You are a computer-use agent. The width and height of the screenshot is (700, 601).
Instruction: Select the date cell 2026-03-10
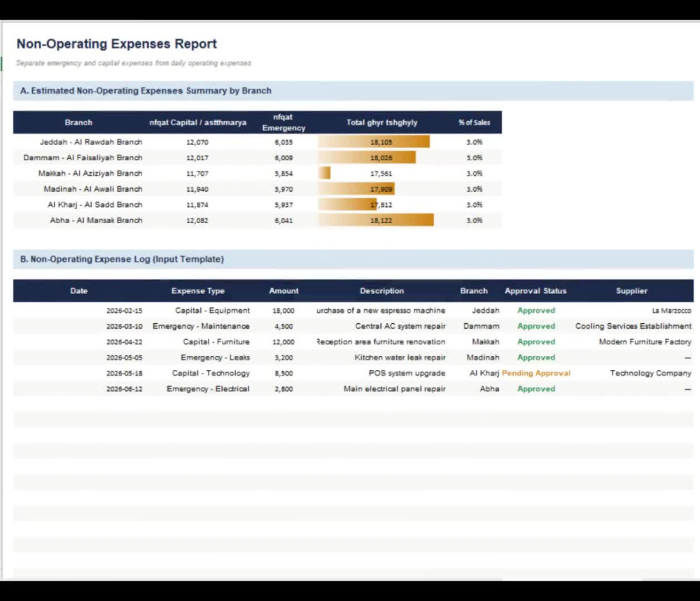[124, 327]
